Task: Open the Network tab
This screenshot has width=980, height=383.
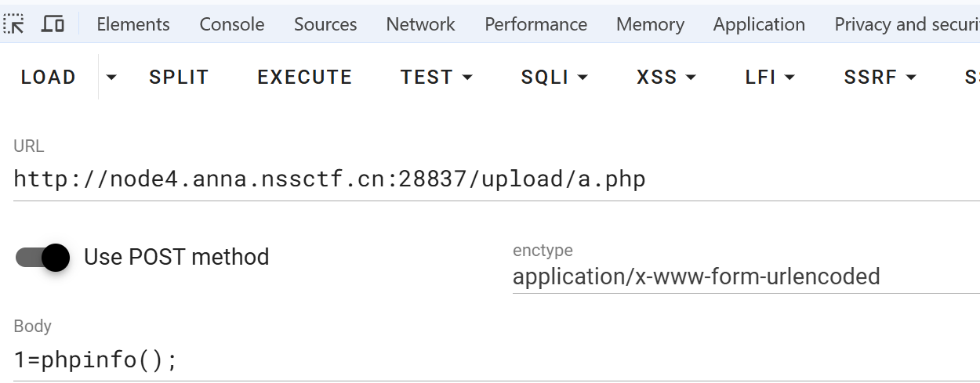Action: click(x=420, y=24)
